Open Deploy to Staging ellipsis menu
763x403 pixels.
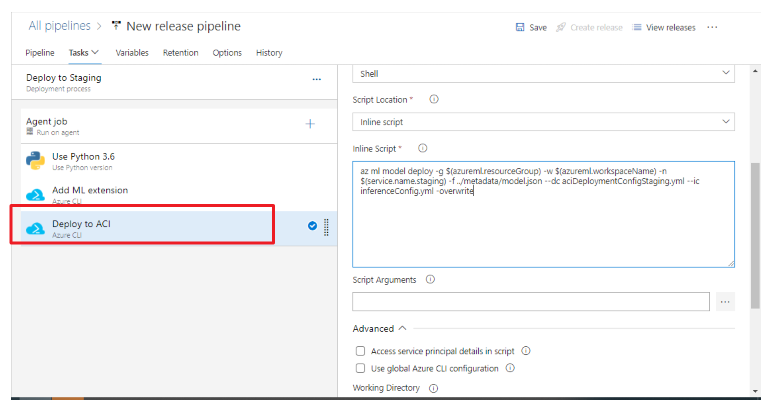click(x=317, y=79)
